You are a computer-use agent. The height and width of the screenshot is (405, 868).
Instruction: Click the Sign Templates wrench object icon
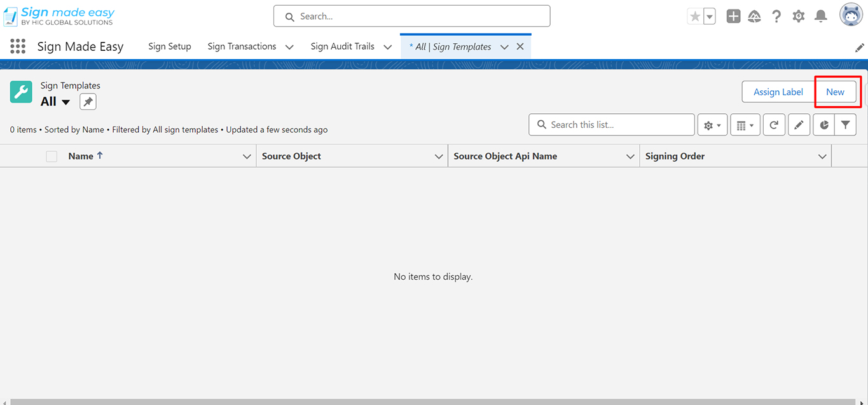coord(21,92)
